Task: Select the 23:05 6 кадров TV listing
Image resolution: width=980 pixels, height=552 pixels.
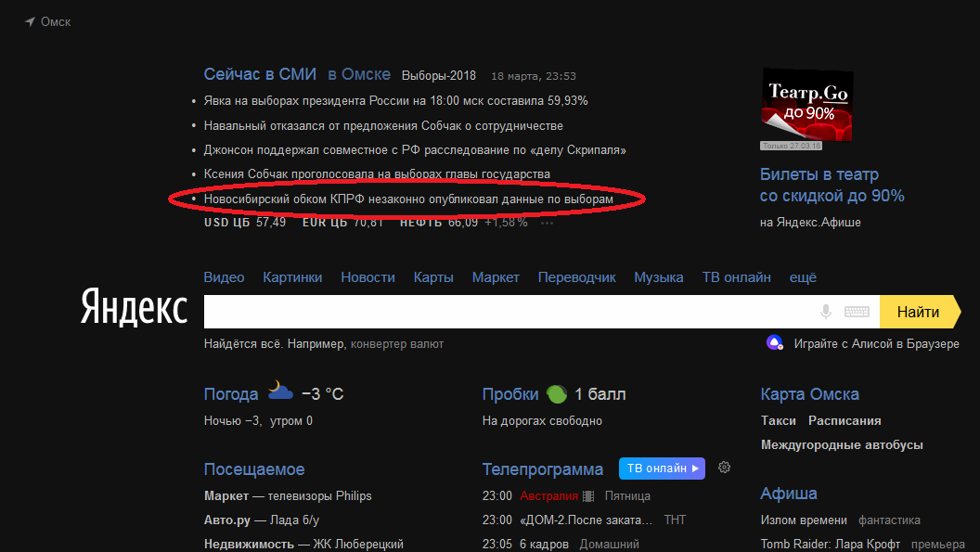Action: (560, 544)
